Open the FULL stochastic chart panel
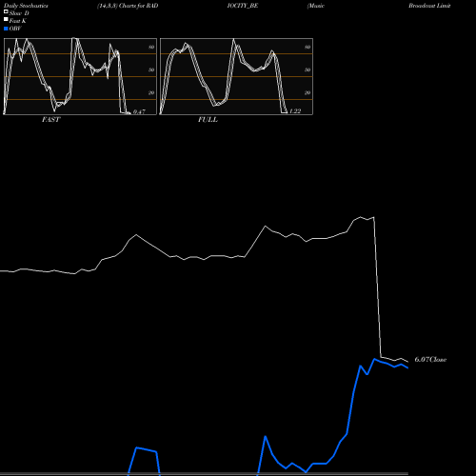The width and height of the screenshot is (476, 476). (x=236, y=76)
